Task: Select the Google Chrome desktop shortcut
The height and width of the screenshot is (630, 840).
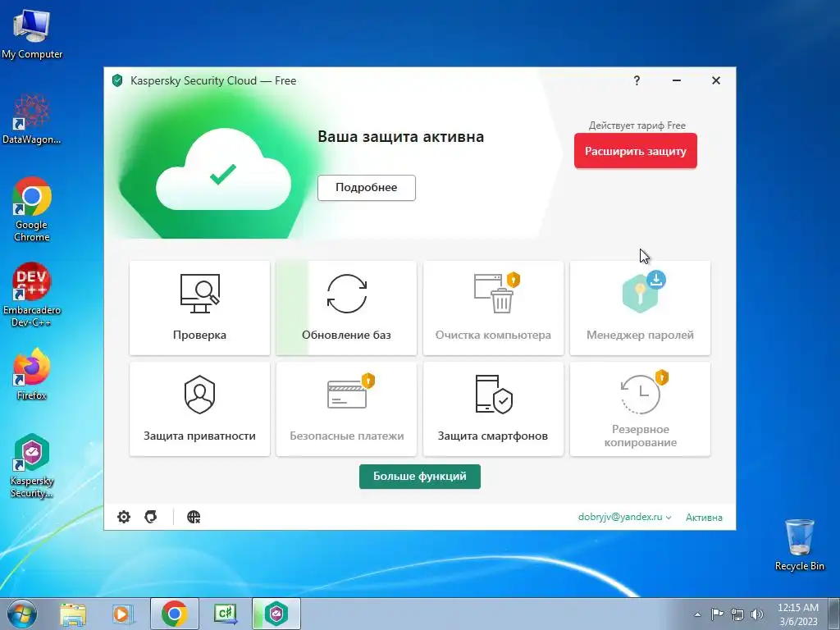Action: click(32, 209)
